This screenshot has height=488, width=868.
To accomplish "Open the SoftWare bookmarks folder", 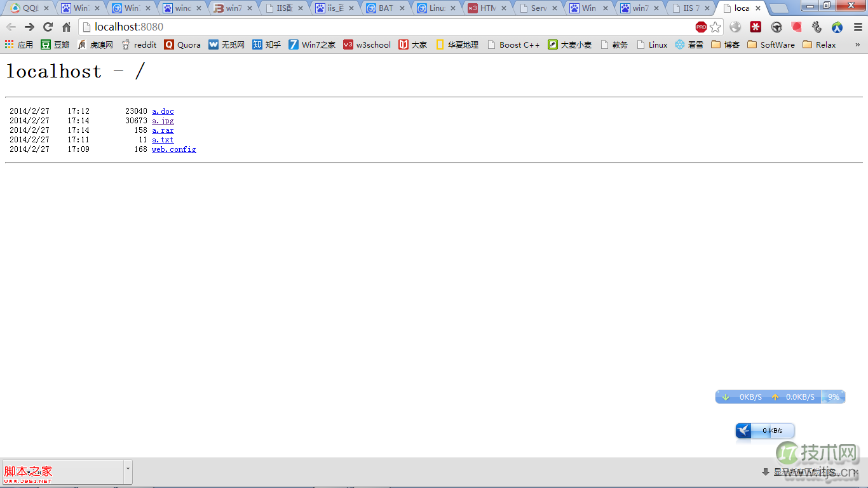I will (771, 44).
